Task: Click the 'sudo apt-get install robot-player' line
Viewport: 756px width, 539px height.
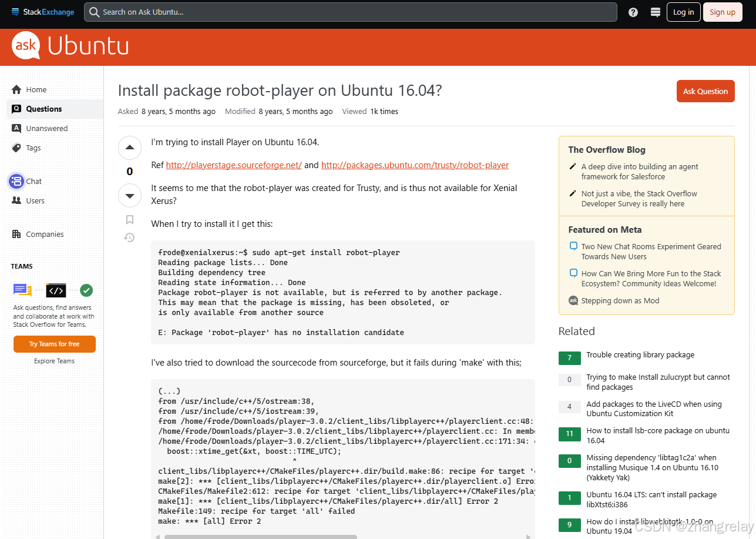Action: tap(278, 253)
